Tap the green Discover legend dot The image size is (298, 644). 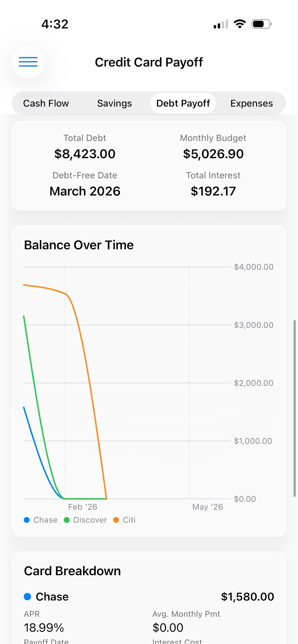[67, 520]
